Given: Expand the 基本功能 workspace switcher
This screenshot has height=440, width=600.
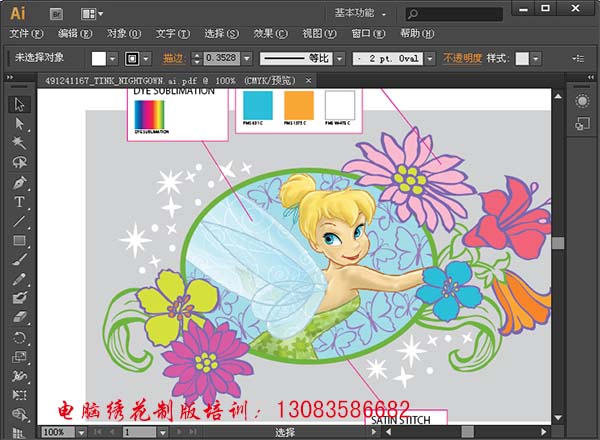Looking at the screenshot, I should (x=360, y=13).
